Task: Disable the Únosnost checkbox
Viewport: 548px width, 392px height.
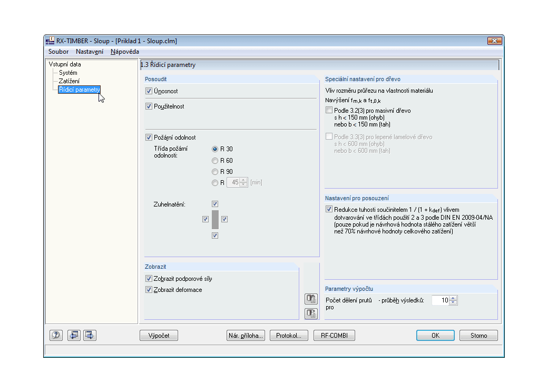Action: [x=149, y=90]
